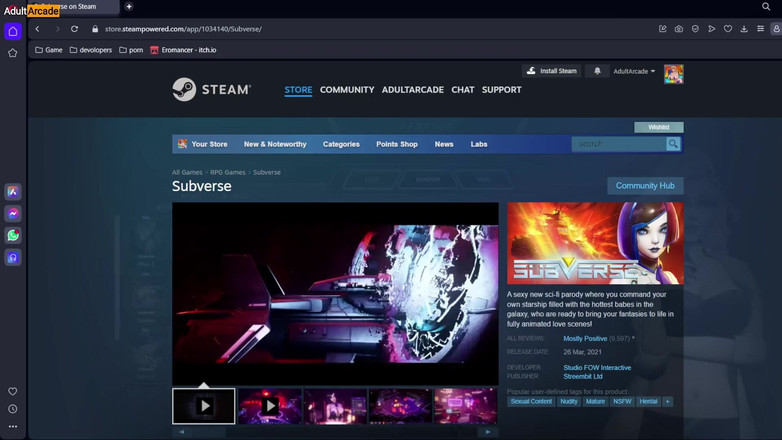Click the plus to add more tags
Viewport: 782px width, 440px height.
[x=667, y=401]
